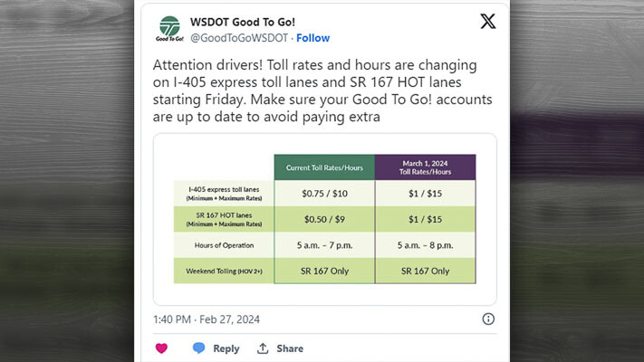Open the X logo link
This screenshot has width=644, height=362.
487,23
